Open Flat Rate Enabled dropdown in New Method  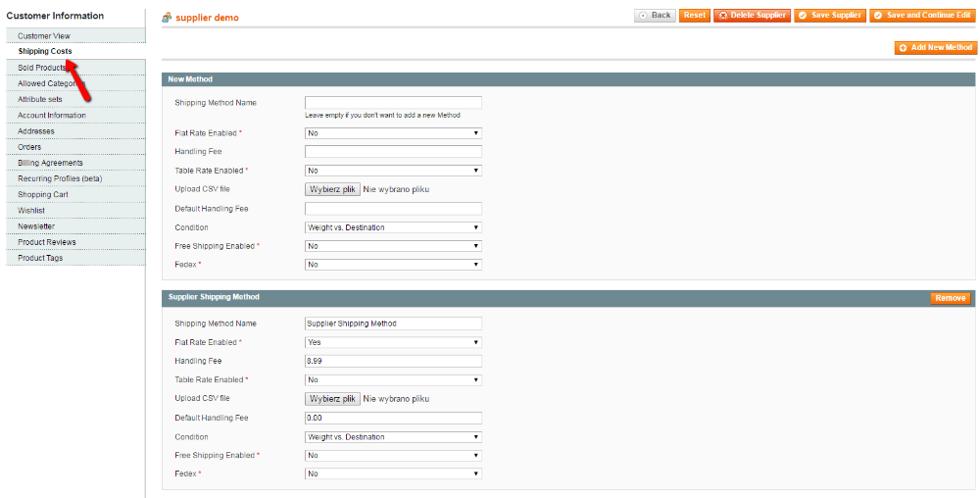(393, 133)
